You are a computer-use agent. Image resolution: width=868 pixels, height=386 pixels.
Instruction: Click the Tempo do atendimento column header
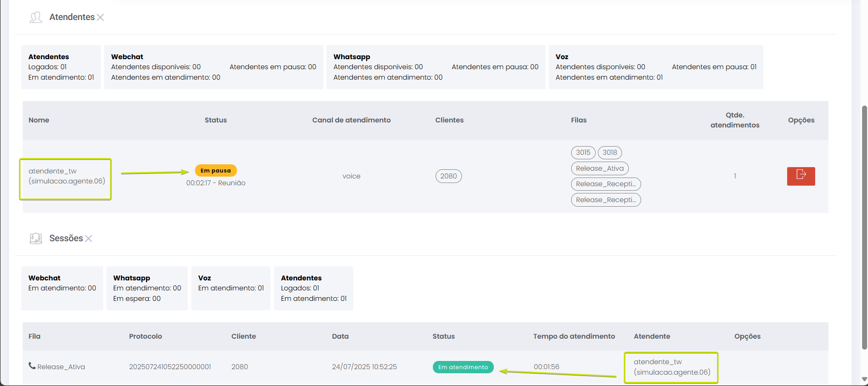click(x=574, y=336)
